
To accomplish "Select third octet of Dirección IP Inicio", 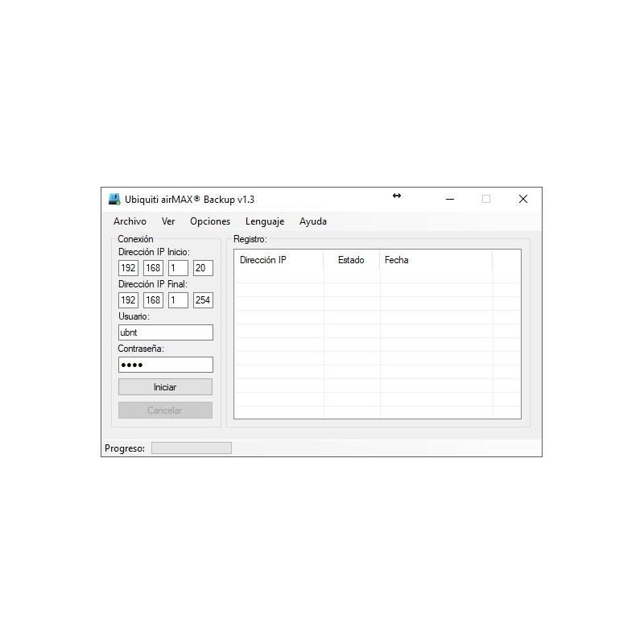I will [x=178, y=268].
